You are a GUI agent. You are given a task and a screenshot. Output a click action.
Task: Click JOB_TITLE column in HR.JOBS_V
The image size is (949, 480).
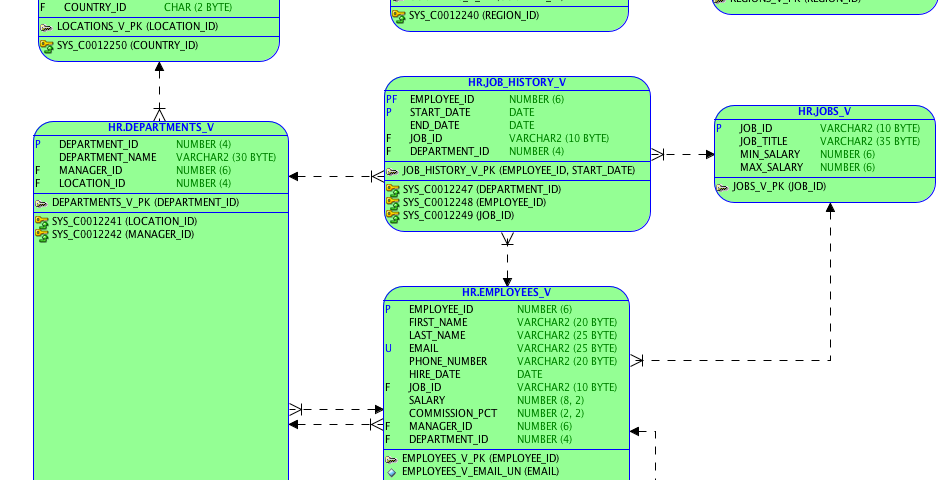tap(763, 142)
